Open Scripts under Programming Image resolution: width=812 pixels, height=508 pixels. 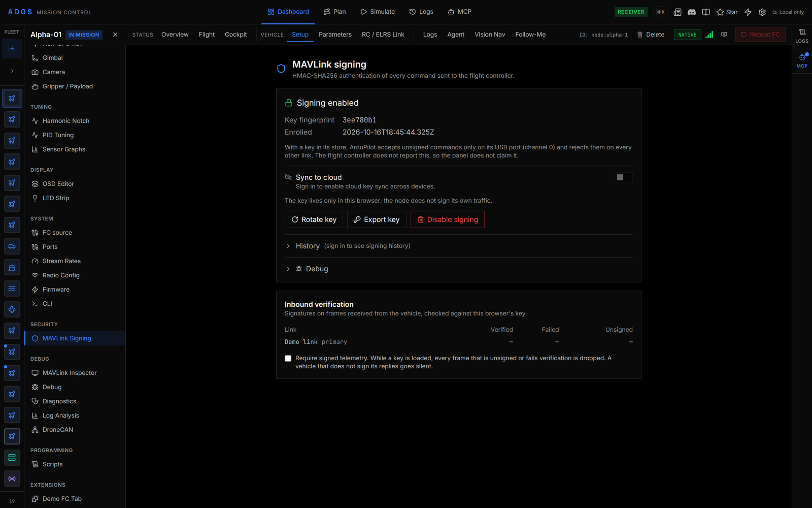75,464
